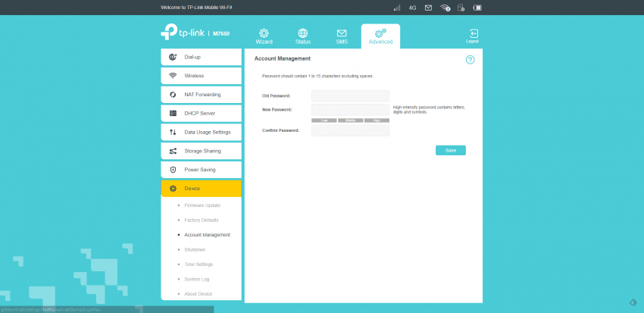Open the SMS tab

[342, 36]
